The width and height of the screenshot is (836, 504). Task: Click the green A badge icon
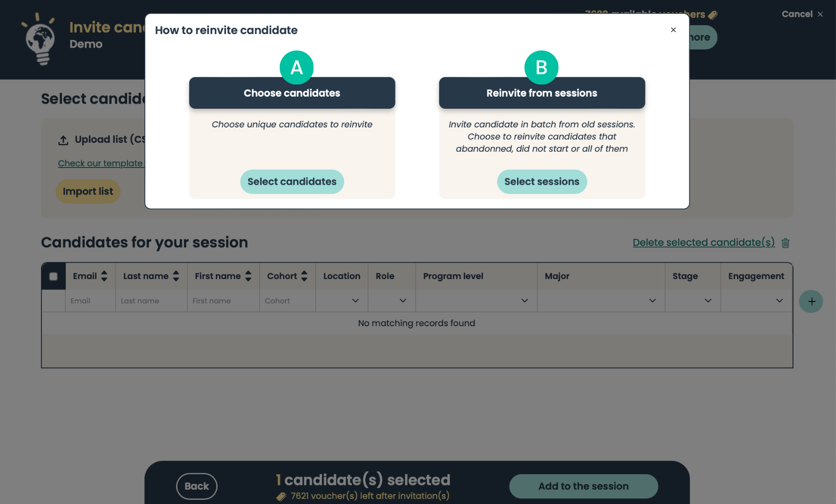point(297,67)
